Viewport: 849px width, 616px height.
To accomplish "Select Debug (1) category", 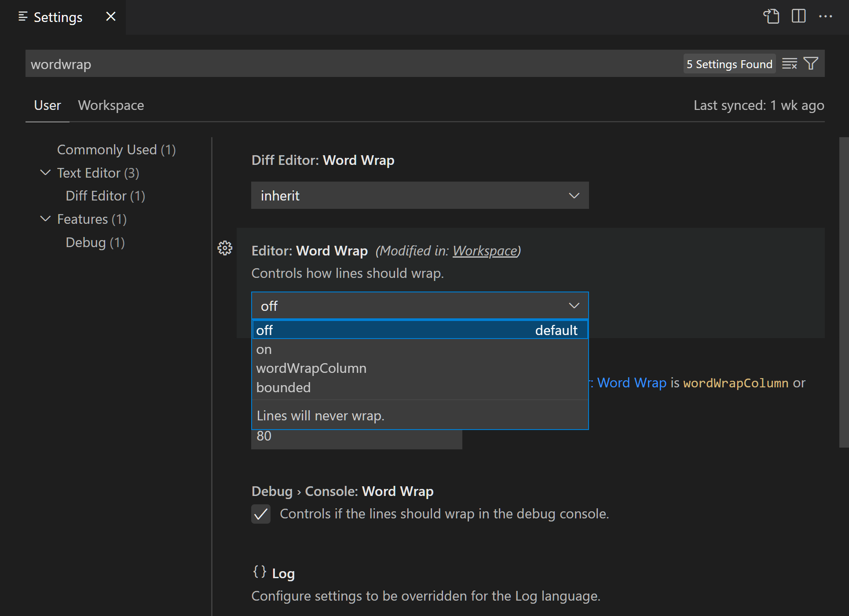I will point(95,243).
